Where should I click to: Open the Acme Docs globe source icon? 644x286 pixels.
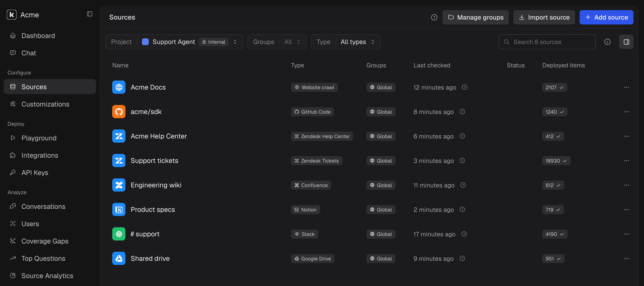click(119, 87)
